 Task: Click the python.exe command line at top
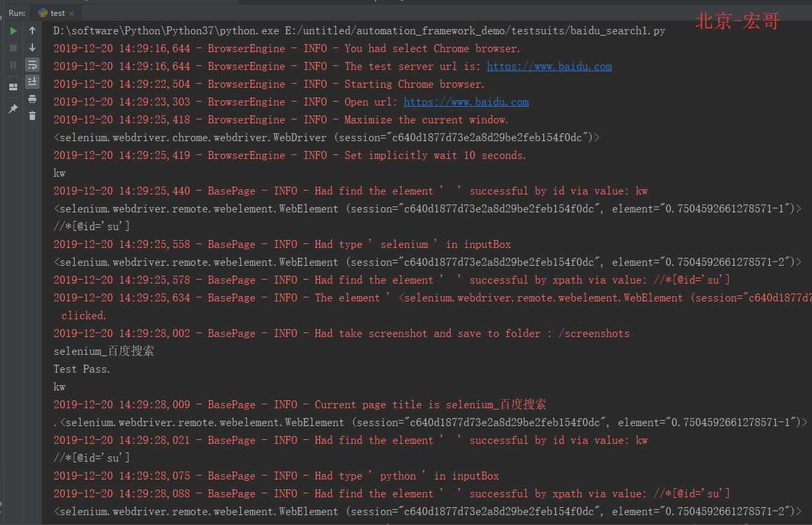tap(359, 31)
